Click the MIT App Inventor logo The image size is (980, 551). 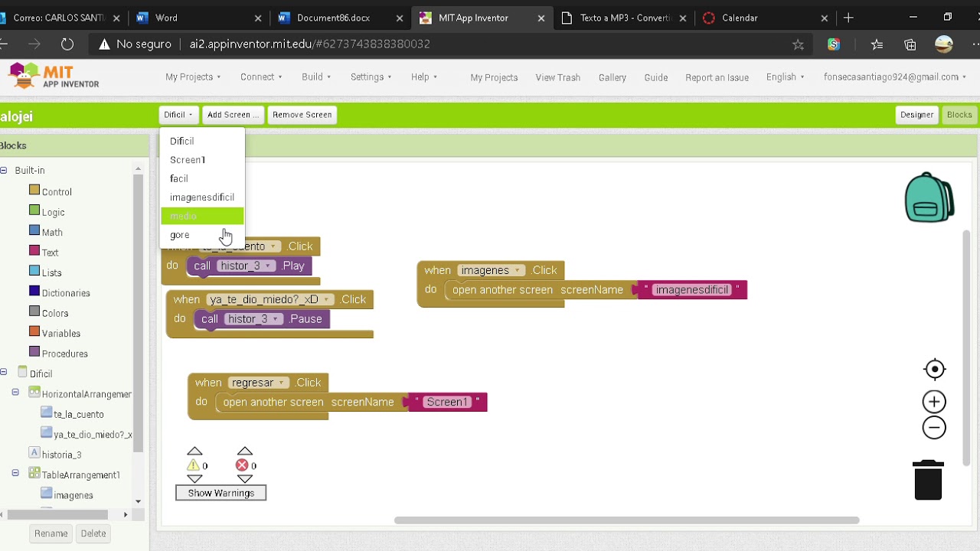(x=54, y=77)
